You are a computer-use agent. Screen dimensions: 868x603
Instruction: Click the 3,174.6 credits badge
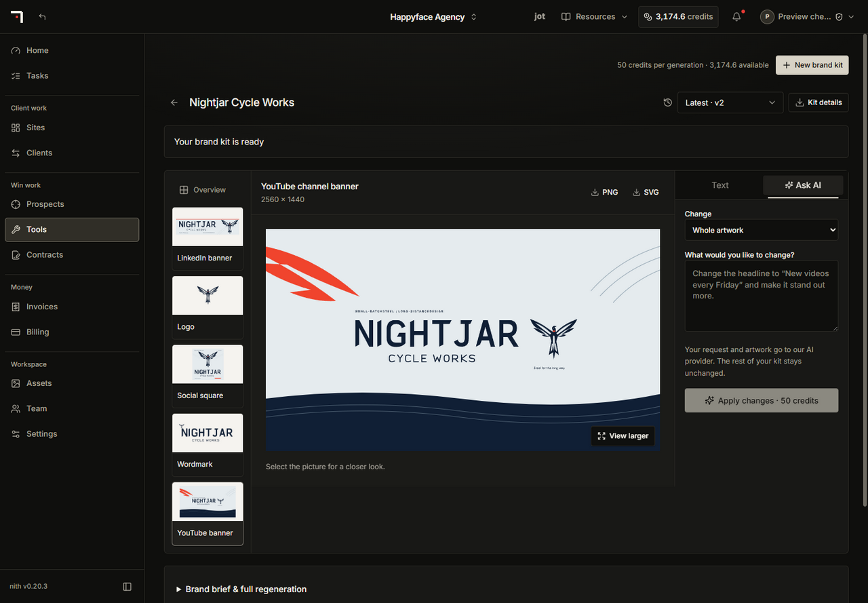click(x=679, y=17)
